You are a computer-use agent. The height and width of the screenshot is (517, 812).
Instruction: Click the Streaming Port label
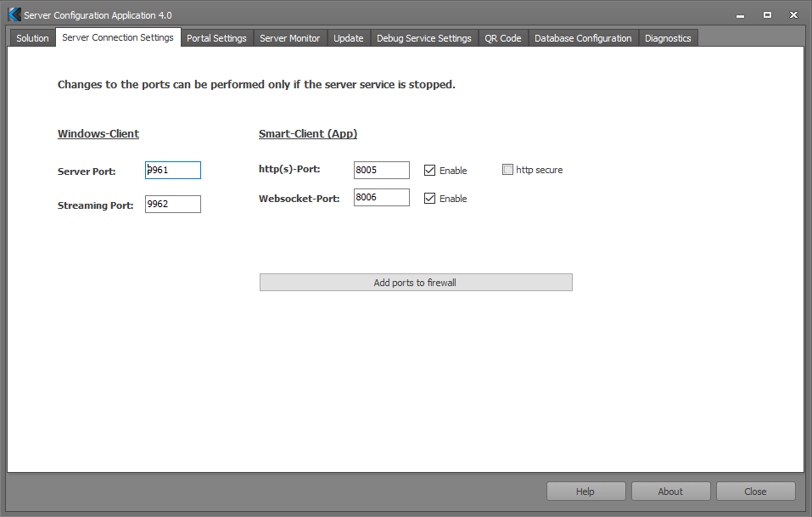point(95,205)
